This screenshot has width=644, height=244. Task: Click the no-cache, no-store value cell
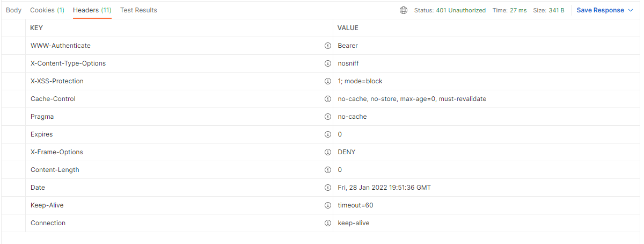tap(412, 99)
